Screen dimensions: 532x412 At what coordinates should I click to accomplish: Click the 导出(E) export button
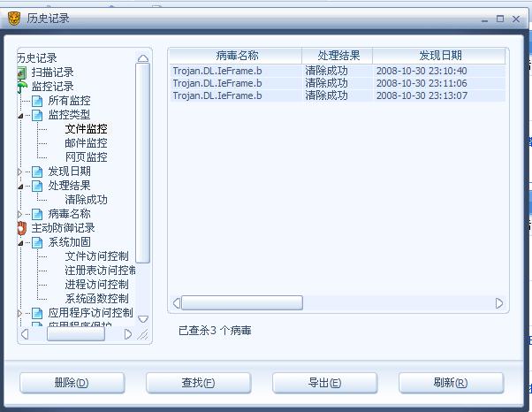pyautogui.click(x=324, y=383)
